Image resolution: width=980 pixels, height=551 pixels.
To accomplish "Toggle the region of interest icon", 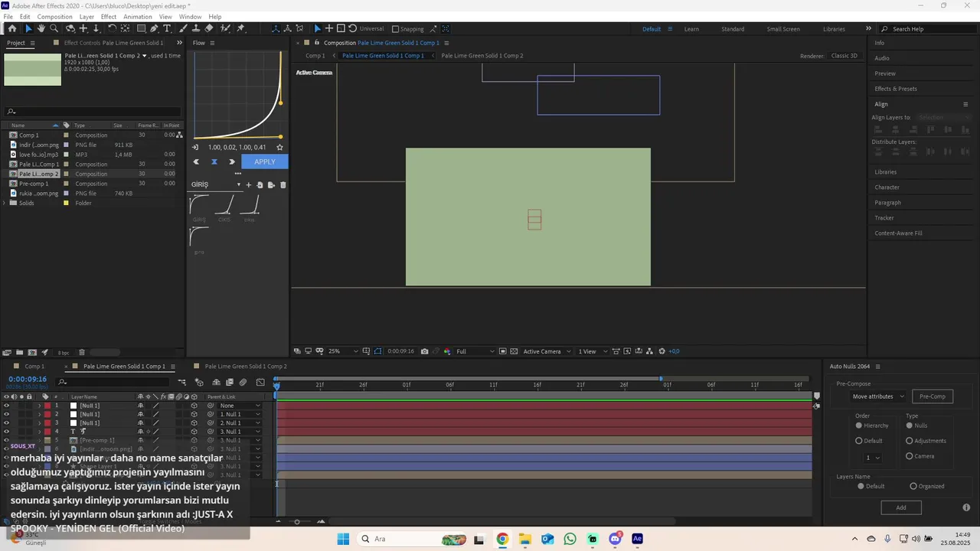I will coord(503,351).
